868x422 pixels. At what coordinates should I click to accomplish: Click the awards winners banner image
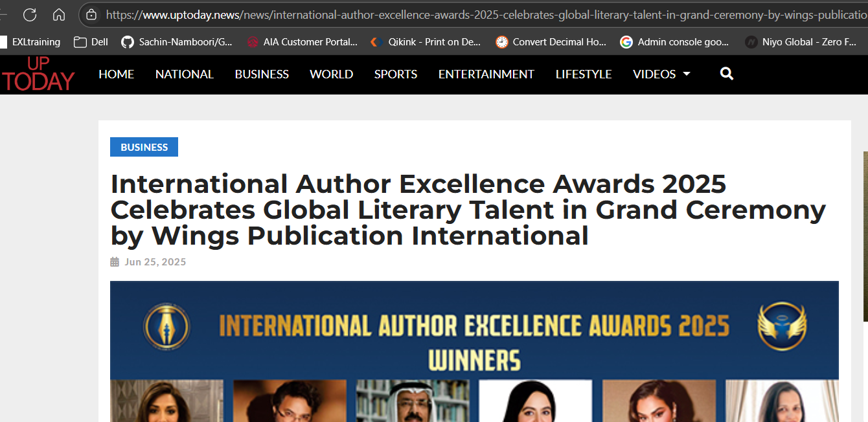coord(474,351)
